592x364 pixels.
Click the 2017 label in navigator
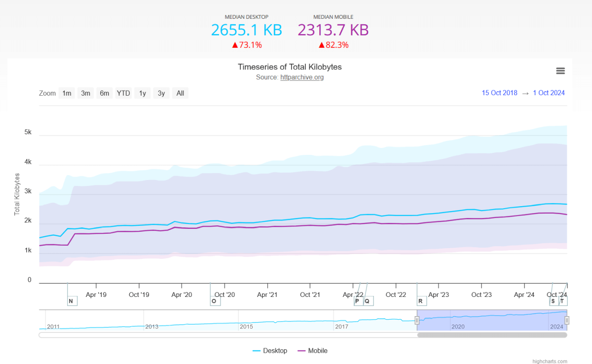click(x=341, y=327)
